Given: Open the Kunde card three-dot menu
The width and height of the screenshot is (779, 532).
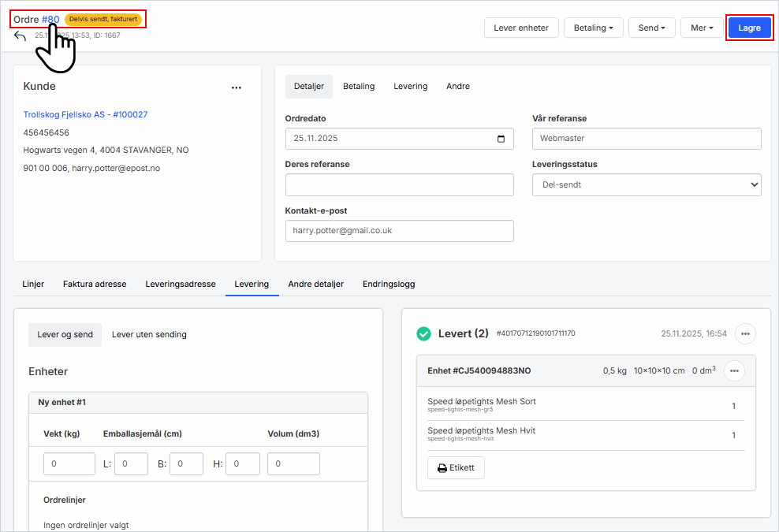Looking at the screenshot, I should click(237, 87).
